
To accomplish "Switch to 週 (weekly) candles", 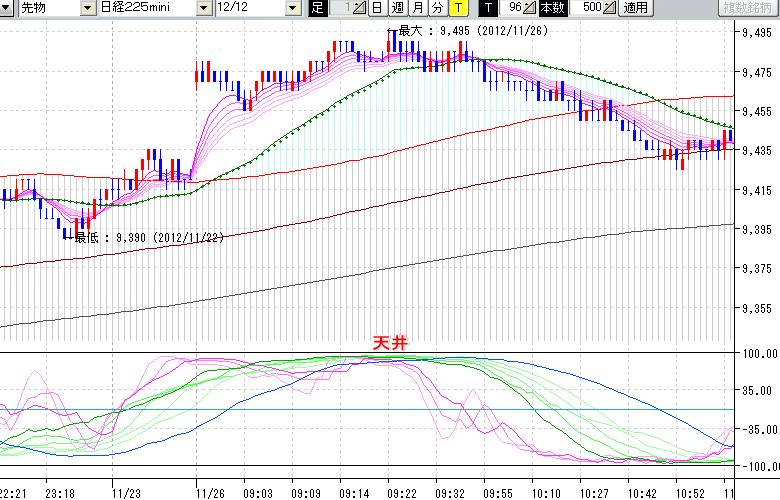I will click(397, 8).
